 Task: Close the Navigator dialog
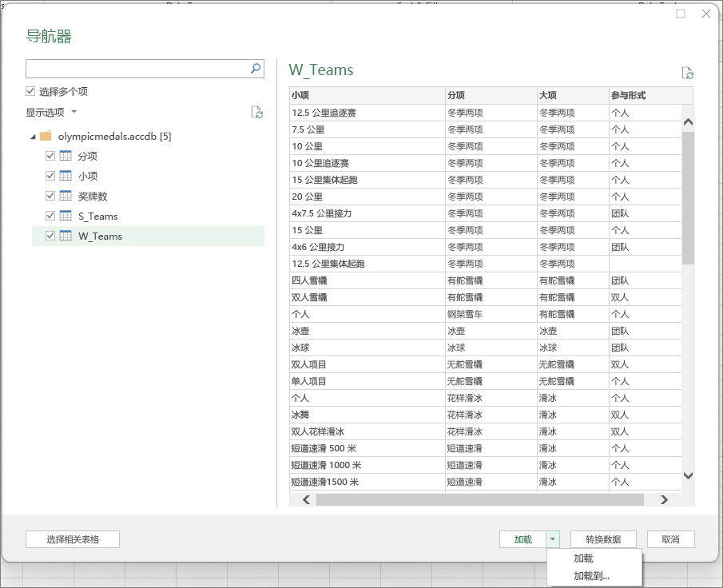pyautogui.click(x=706, y=14)
